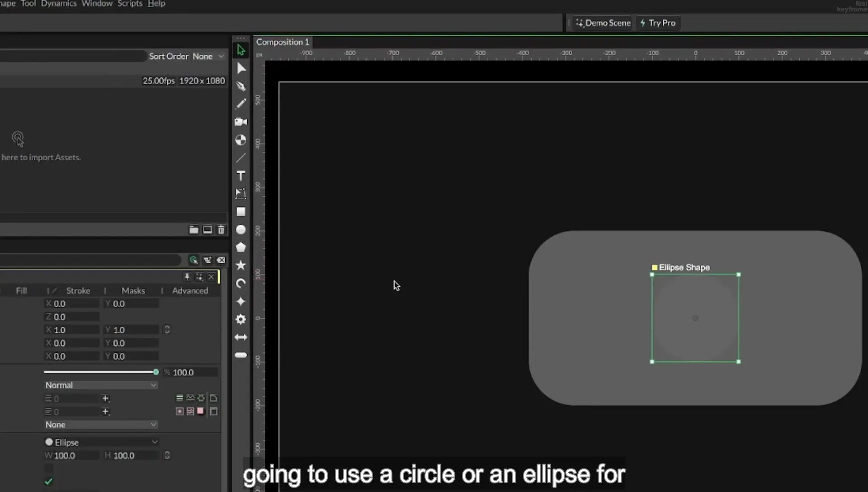
Task: Select the Star shape tool
Action: 241,265
